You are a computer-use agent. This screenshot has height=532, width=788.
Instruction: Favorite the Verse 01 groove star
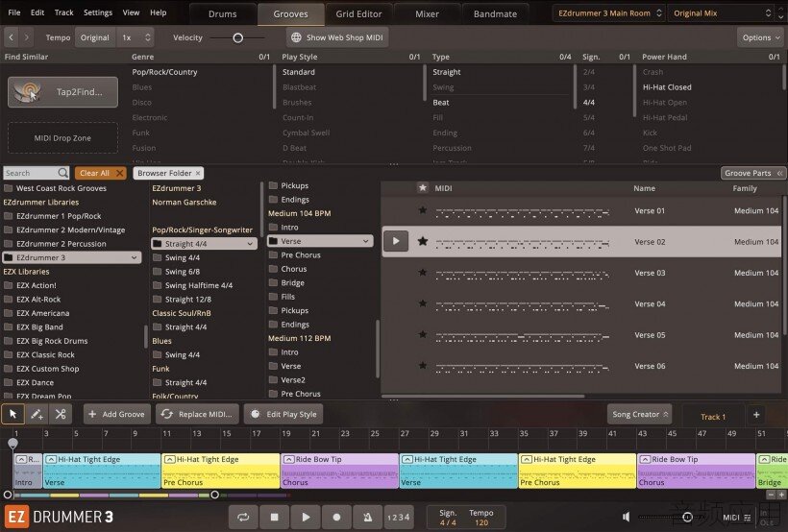click(423, 210)
